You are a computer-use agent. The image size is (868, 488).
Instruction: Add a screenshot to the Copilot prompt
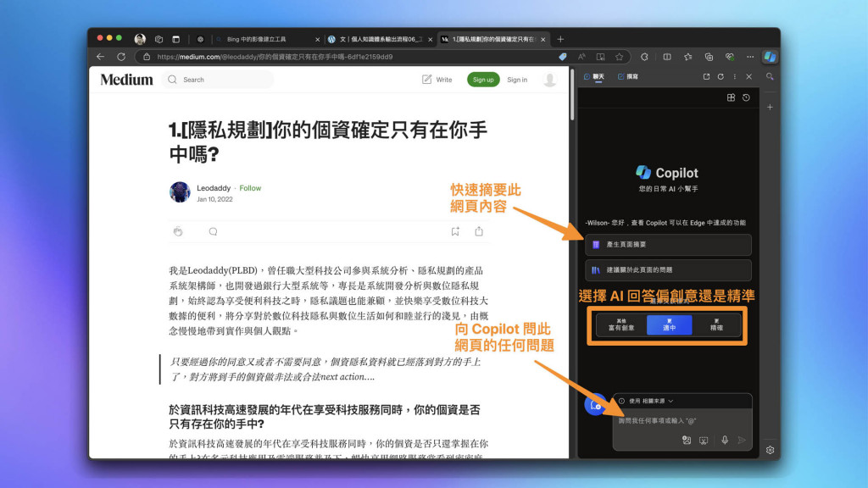pos(704,441)
